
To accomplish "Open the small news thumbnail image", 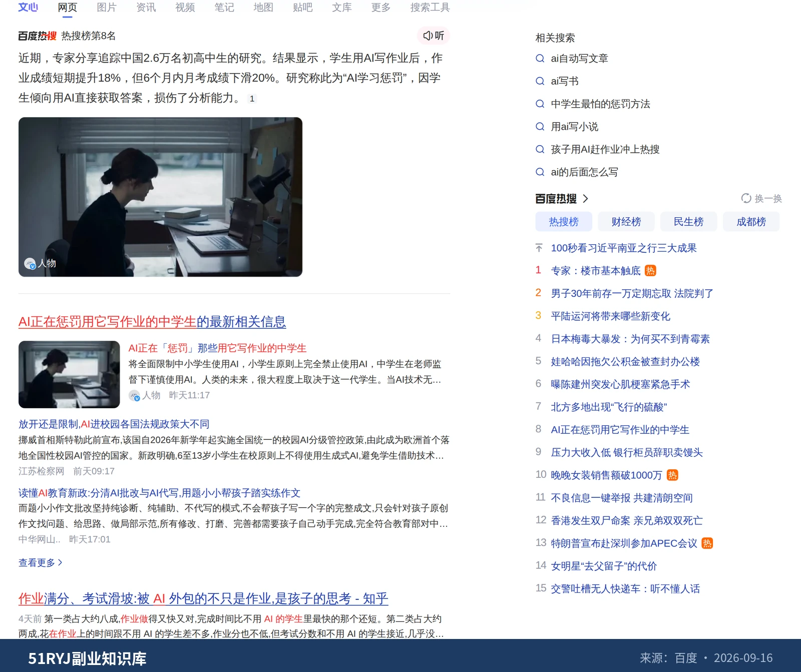I will click(69, 374).
